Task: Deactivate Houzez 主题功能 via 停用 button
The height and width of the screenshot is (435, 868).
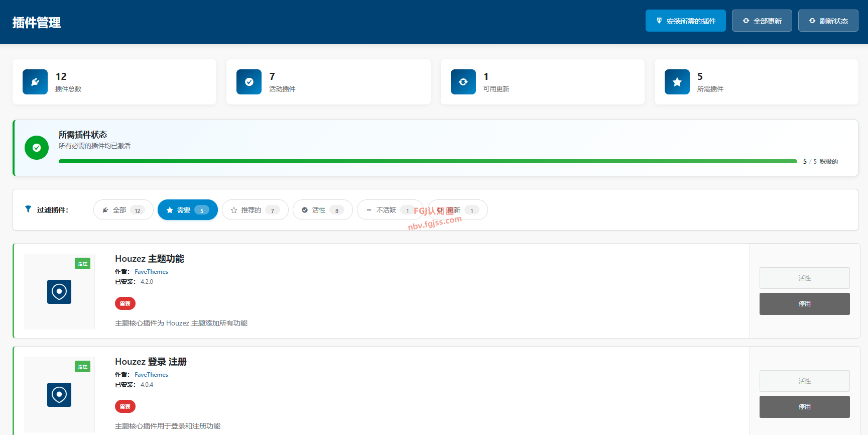Action: tap(804, 304)
